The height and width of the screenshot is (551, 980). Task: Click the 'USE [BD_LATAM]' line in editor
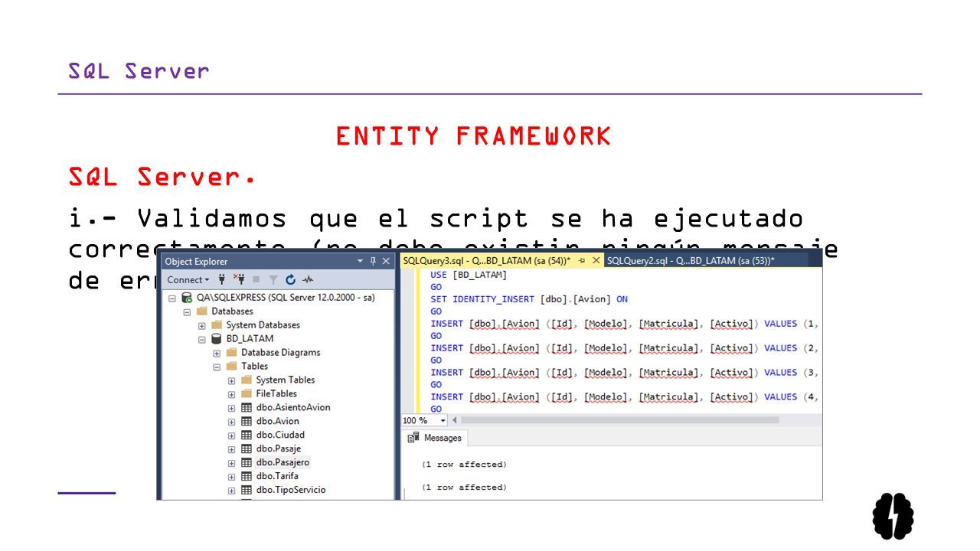469,275
